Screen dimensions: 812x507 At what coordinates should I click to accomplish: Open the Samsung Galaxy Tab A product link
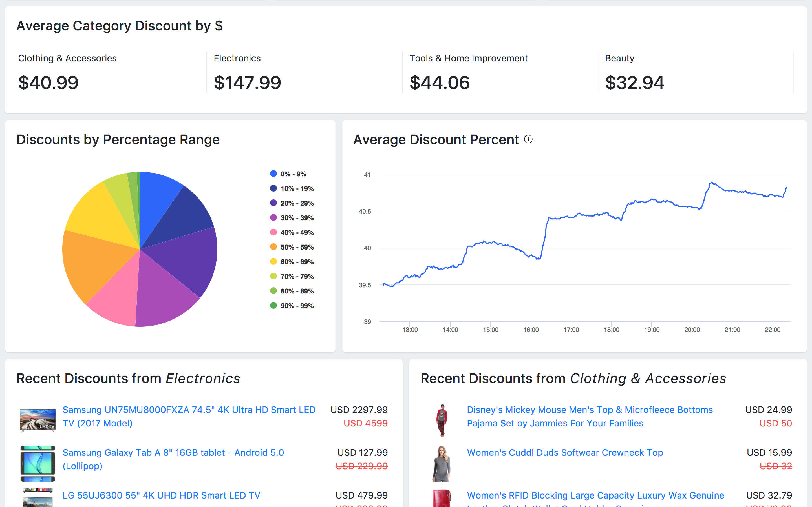(173, 452)
